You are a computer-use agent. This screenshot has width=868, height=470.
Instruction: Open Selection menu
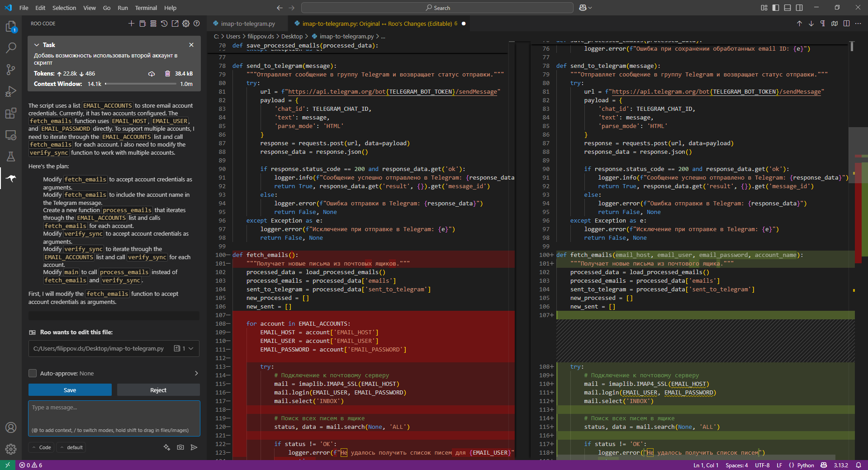click(x=64, y=8)
